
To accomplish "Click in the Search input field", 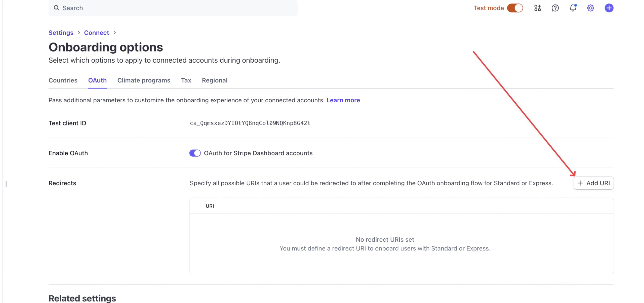I will point(176,8).
